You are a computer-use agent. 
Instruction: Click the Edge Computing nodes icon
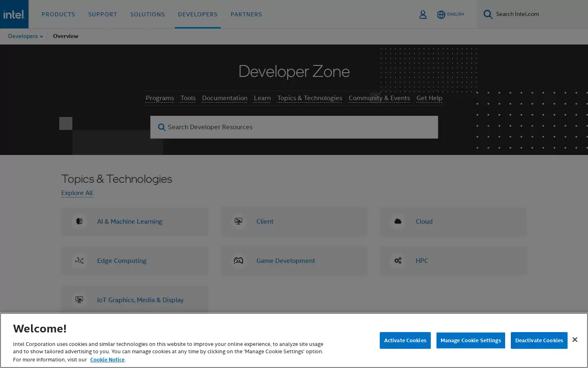79,261
